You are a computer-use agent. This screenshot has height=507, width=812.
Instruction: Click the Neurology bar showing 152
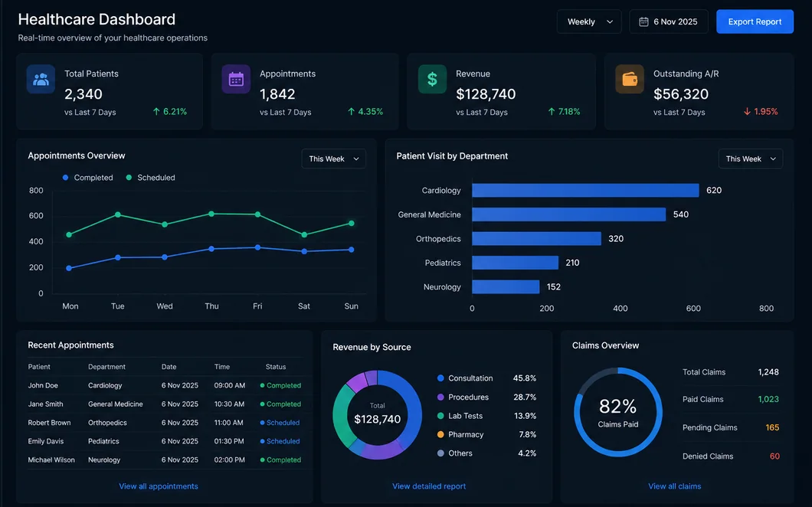tap(506, 287)
